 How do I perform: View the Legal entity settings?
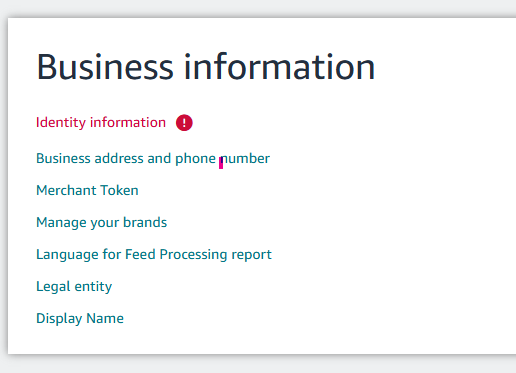(74, 287)
